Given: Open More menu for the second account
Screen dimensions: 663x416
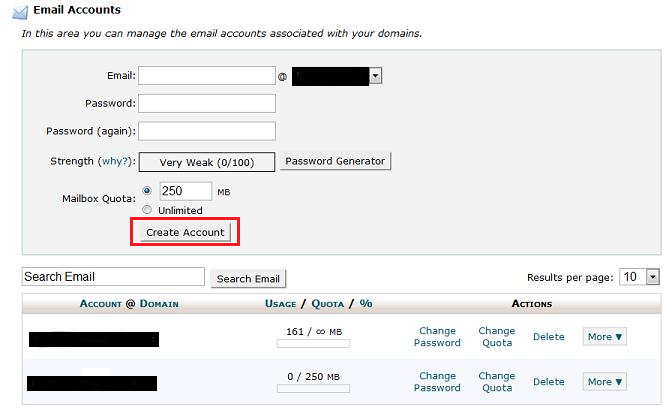Looking at the screenshot, I should [x=605, y=381].
